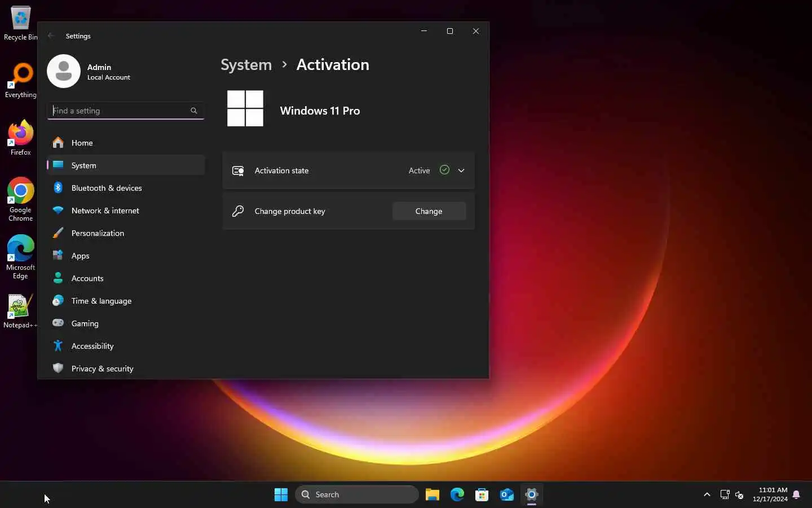The width and height of the screenshot is (812, 508).
Task: Click the Admin Local Account name
Action: pos(109,72)
